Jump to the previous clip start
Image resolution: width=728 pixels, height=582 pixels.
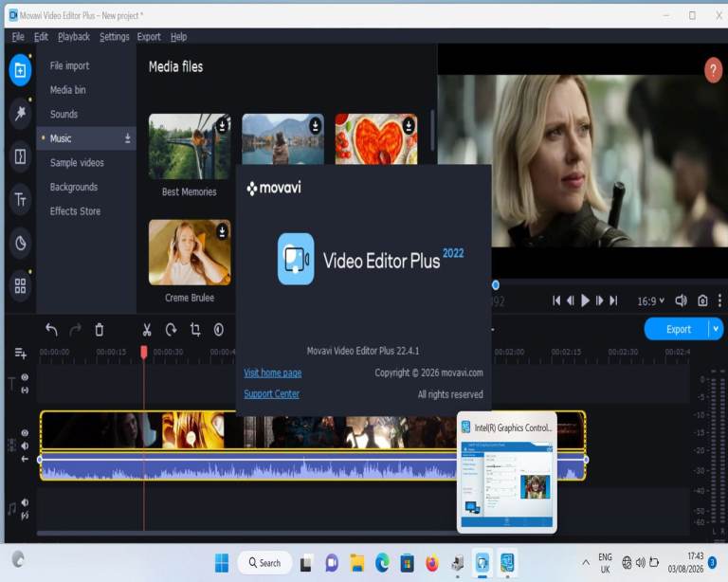tap(556, 300)
